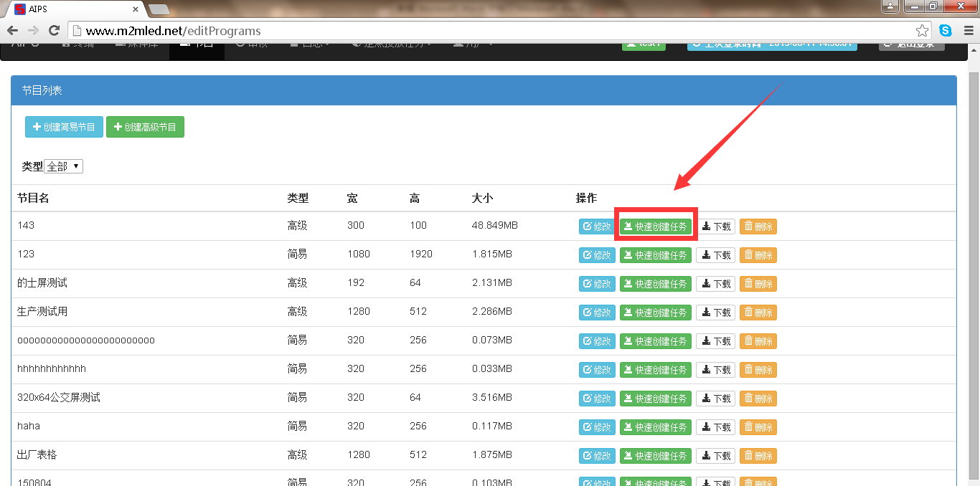
Task: Click 下载 for the haha program
Action: (x=715, y=427)
